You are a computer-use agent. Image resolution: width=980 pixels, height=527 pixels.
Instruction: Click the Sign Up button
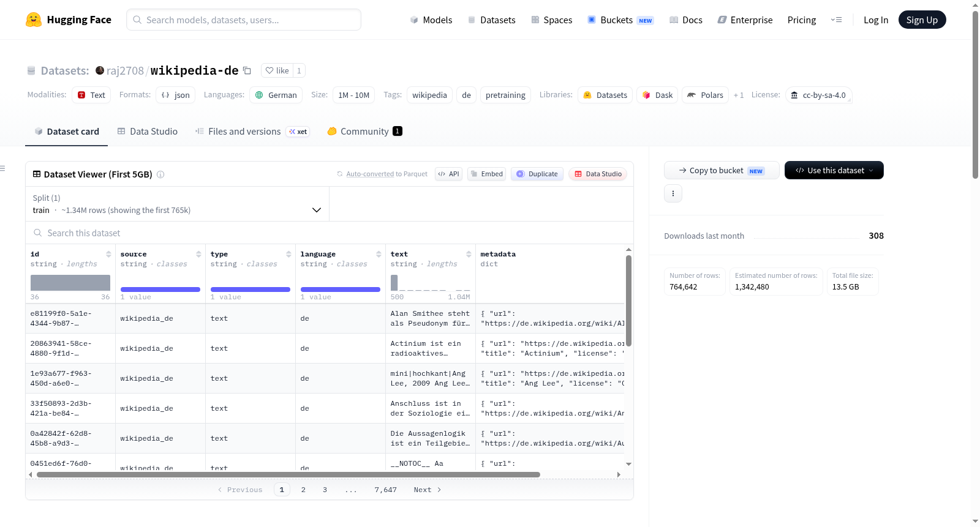tap(922, 20)
